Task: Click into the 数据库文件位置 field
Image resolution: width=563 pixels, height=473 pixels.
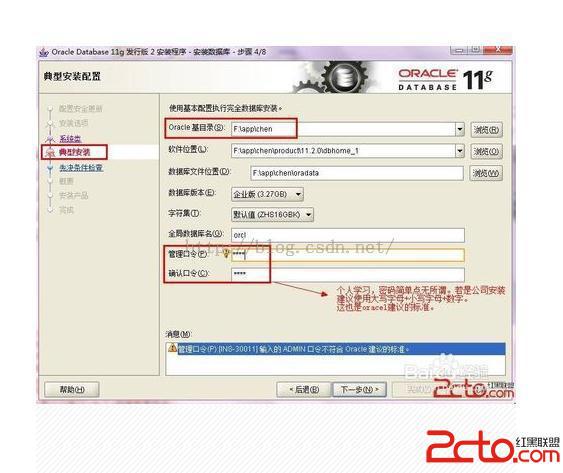Action: (x=357, y=173)
